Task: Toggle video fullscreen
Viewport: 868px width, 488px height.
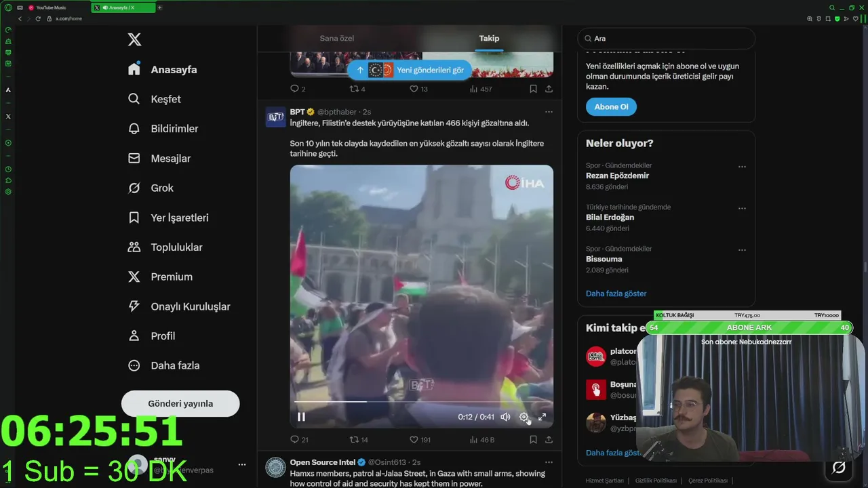Action: click(542, 417)
